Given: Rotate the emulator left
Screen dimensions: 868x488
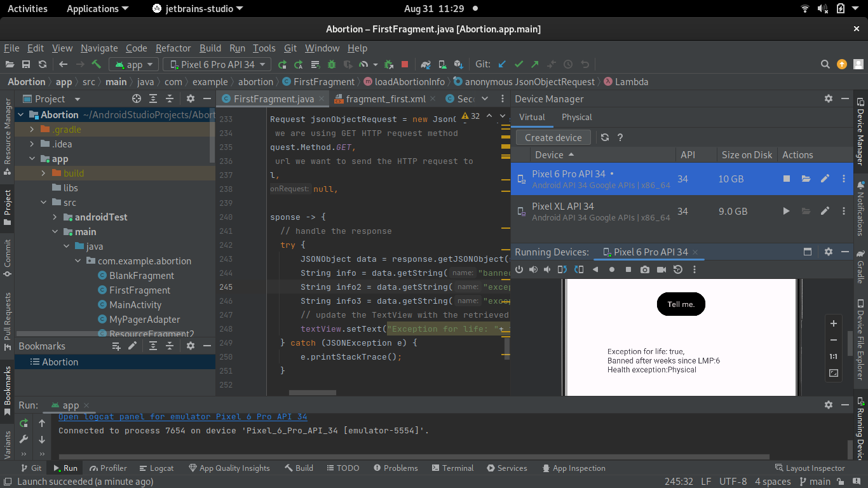Looking at the screenshot, I should [x=562, y=269].
